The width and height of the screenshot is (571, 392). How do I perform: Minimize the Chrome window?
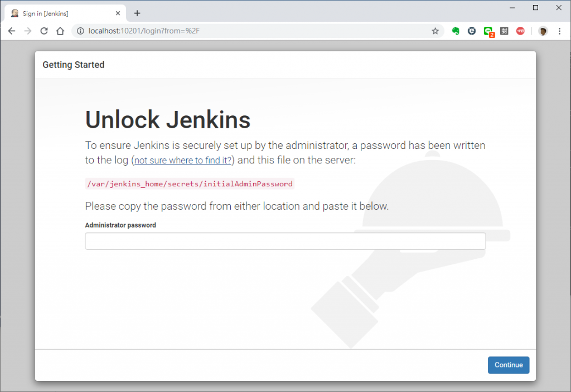[512, 8]
